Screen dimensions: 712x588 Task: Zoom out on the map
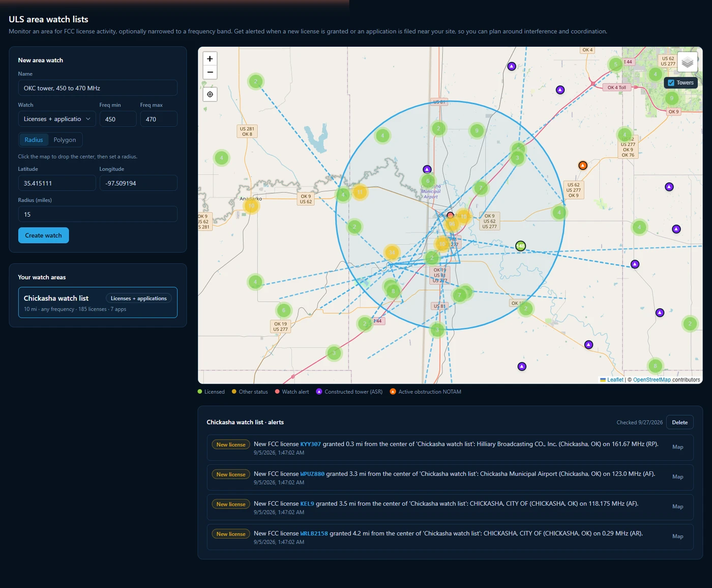tap(210, 72)
